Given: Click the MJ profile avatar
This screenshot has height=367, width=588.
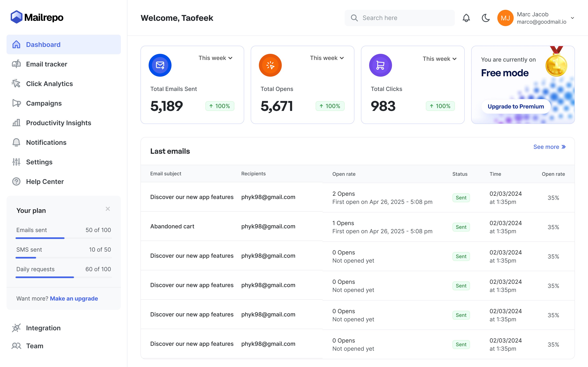Looking at the screenshot, I should [505, 18].
